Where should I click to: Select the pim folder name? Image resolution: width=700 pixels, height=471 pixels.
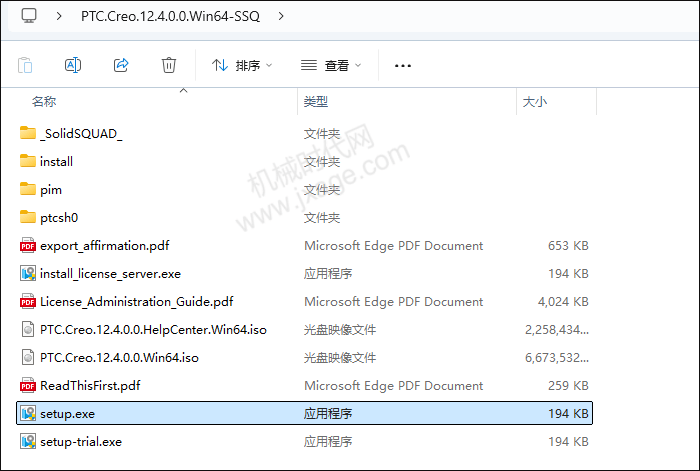pos(51,190)
